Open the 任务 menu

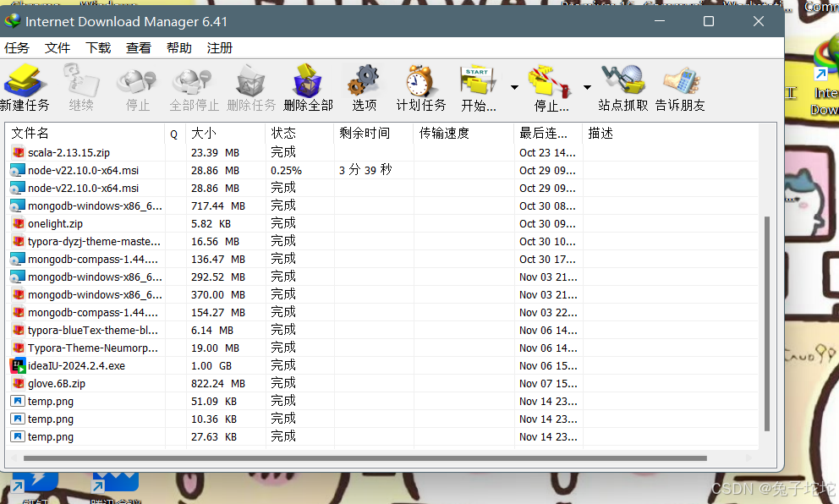(17, 48)
